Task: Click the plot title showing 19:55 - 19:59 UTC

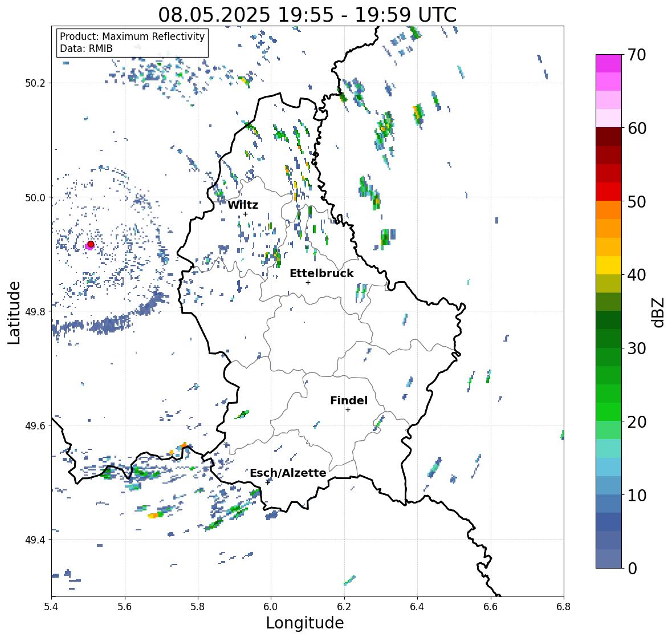Action: (307, 15)
